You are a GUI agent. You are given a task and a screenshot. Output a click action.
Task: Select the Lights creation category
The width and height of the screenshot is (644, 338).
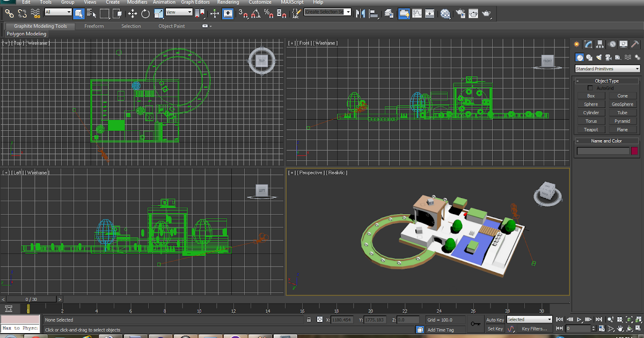(x=598, y=57)
